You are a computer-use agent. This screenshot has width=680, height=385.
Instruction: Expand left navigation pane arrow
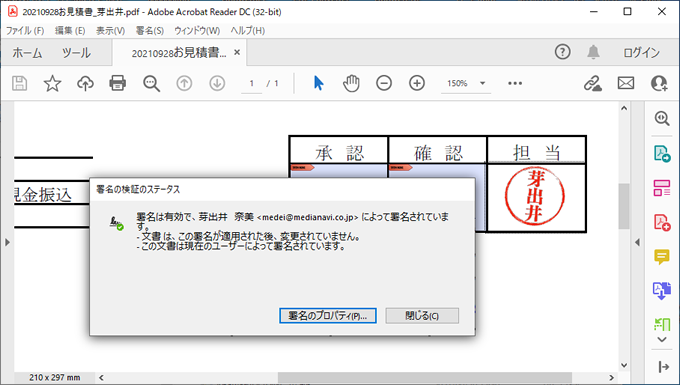7,242
